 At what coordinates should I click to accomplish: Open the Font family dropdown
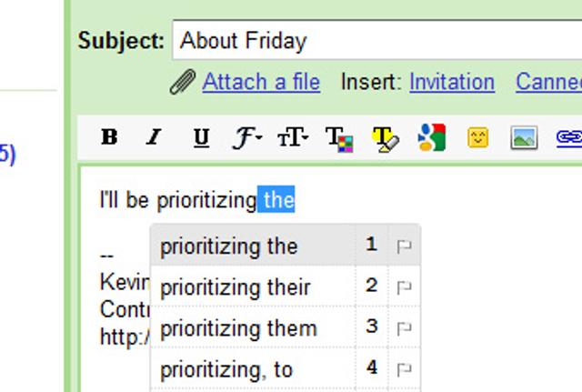246,137
